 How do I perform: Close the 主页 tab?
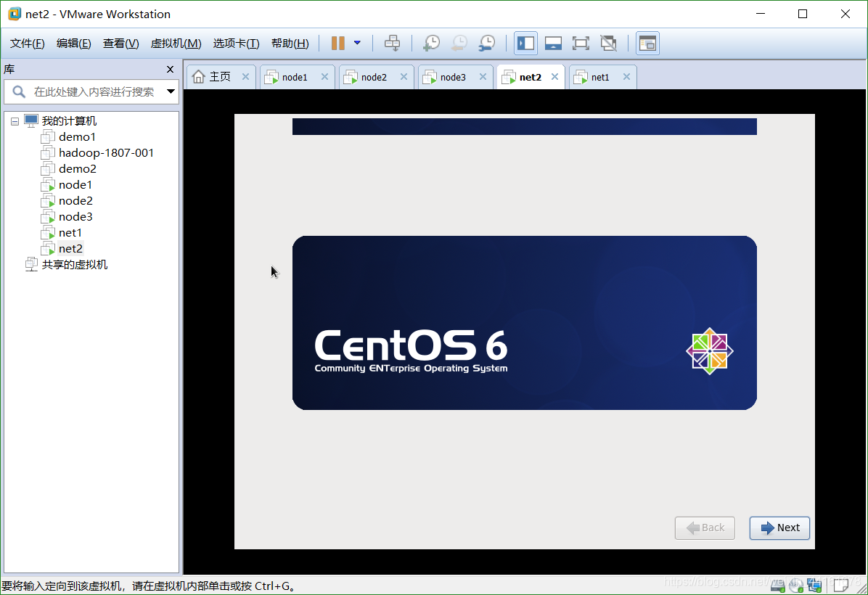(x=246, y=77)
